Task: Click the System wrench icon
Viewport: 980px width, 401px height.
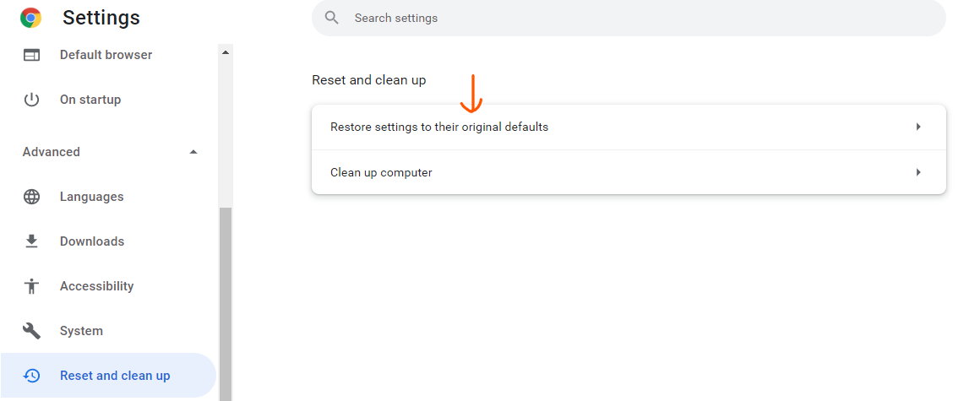Action: tap(31, 330)
